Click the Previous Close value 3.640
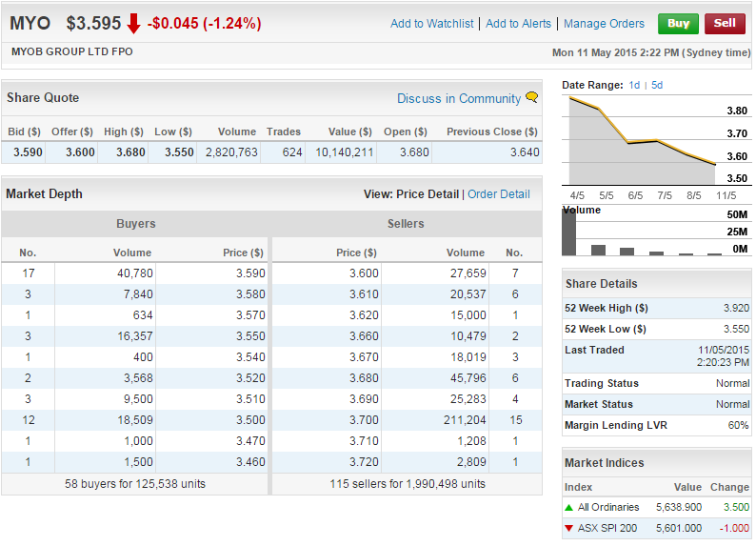The height and width of the screenshot is (546, 756). [525, 152]
